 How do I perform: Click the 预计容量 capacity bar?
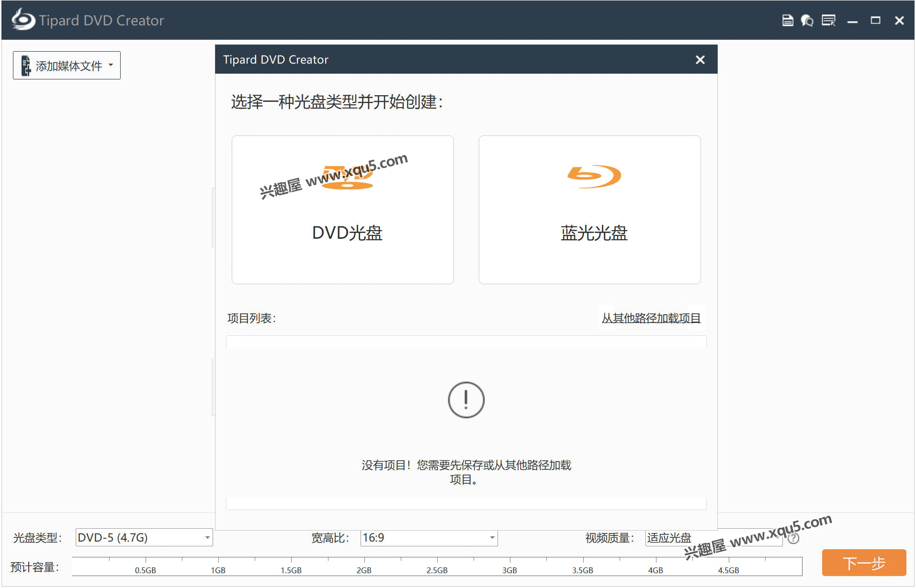(x=437, y=566)
